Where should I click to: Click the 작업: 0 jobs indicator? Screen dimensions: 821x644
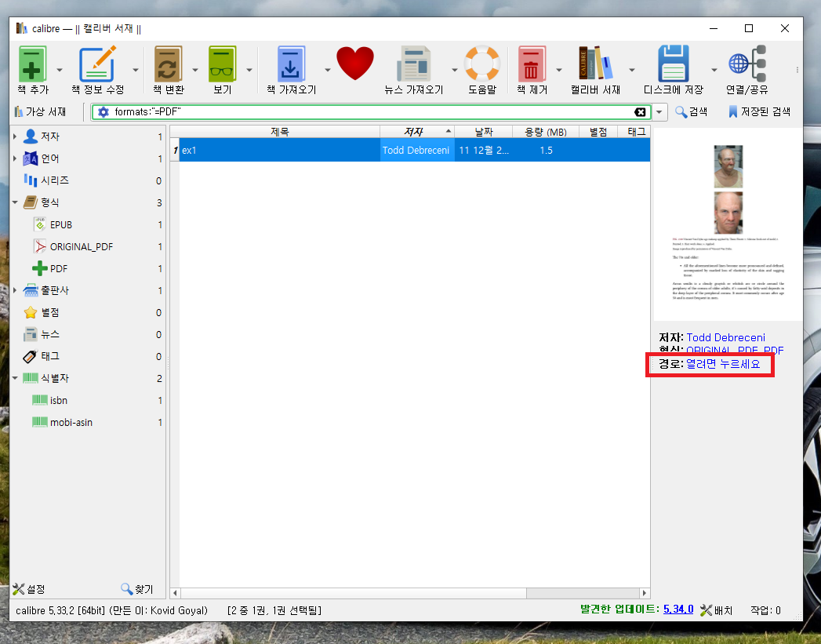(765, 610)
